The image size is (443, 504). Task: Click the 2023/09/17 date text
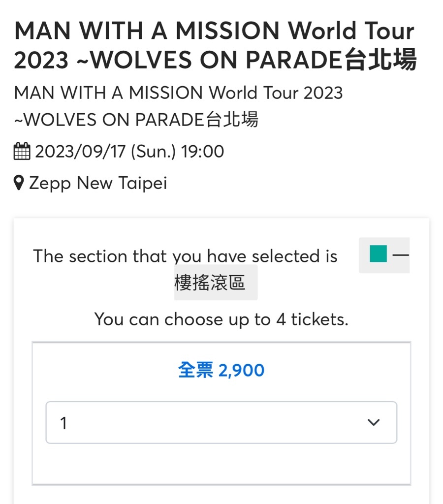[x=80, y=152]
